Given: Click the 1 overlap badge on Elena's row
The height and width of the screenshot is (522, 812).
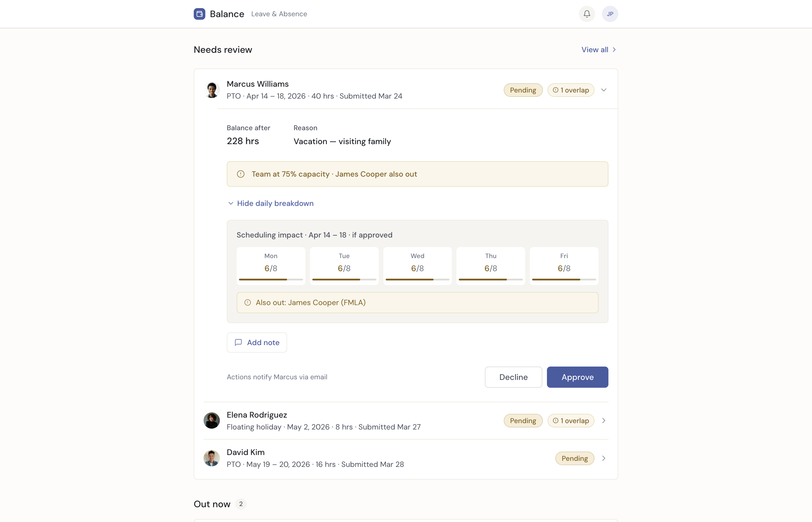Looking at the screenshot, I should pyautogui.click(x=571, y=420).
